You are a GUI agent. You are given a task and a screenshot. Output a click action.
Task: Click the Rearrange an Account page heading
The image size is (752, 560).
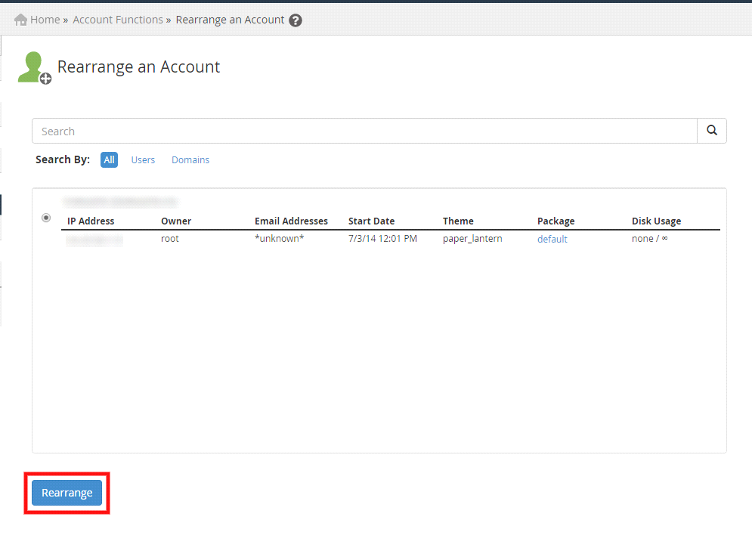(x=138, y=67)
